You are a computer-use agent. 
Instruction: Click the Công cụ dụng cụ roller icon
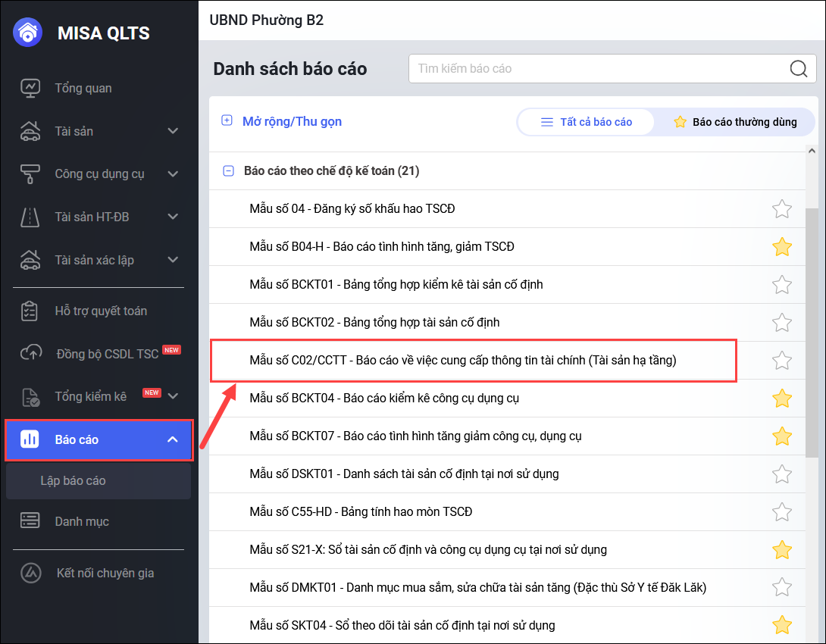[30, 174]
